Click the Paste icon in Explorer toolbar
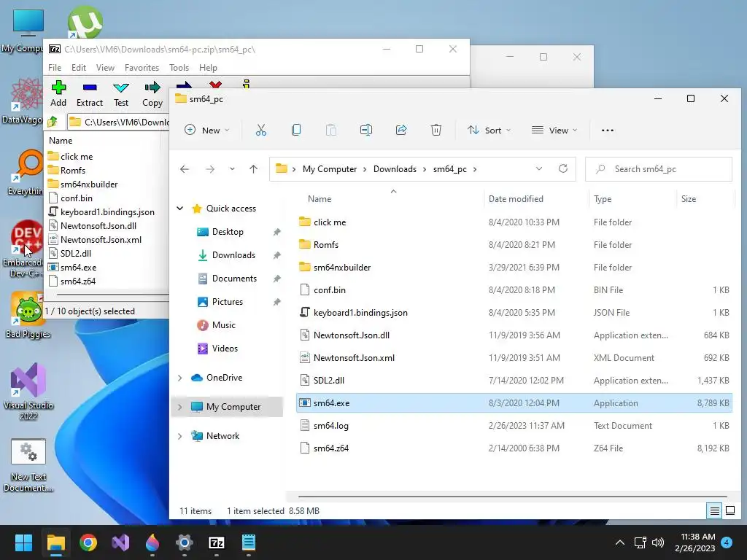This screenshot has width=747, height=560. pos(330,130)
